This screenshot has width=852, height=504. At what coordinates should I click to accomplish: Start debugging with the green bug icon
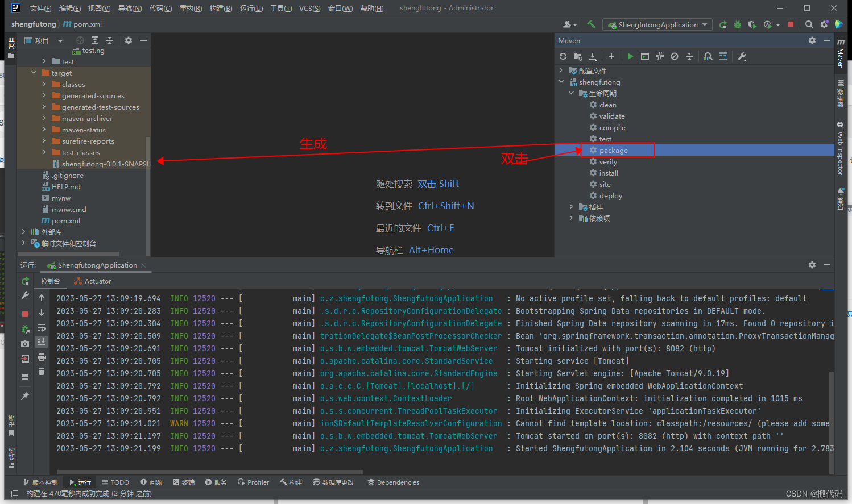(x=738, y=24)
